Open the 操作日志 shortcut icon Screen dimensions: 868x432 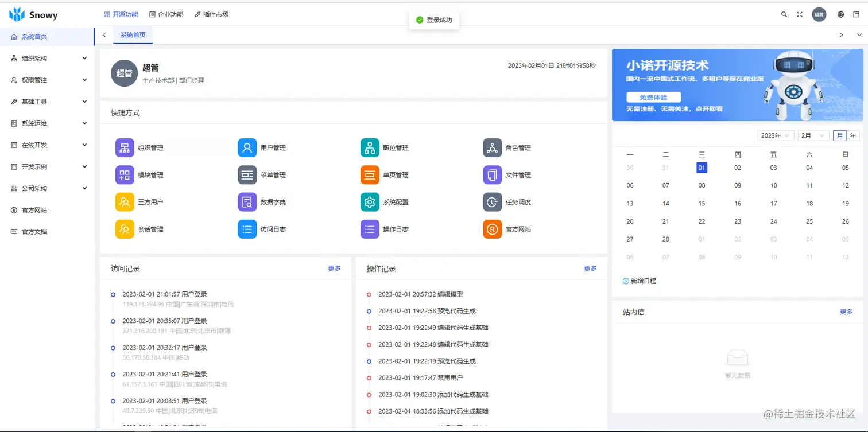(x=370, y=229)
